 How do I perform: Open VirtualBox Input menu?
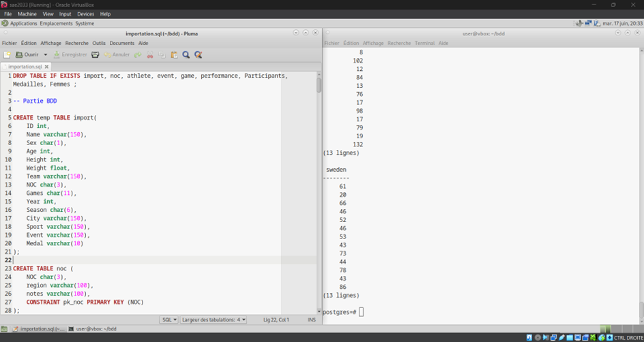pyautogui.click(x=65, y=14)
